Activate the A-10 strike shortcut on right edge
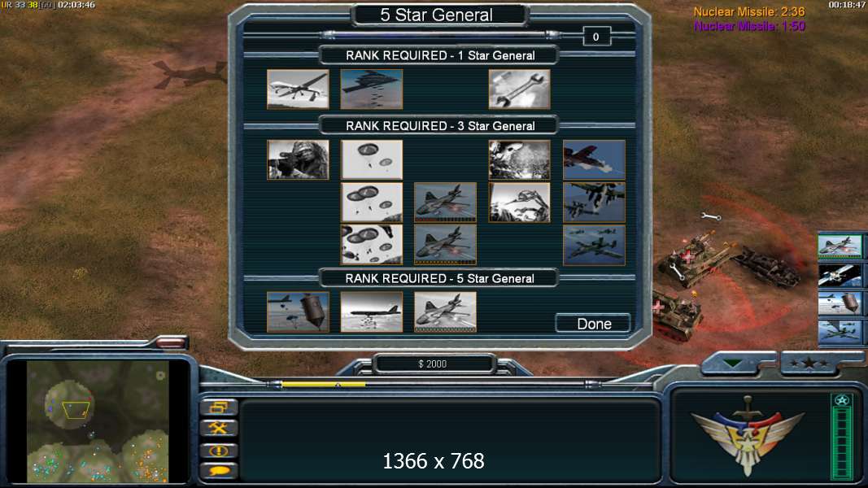 (840, 246)
